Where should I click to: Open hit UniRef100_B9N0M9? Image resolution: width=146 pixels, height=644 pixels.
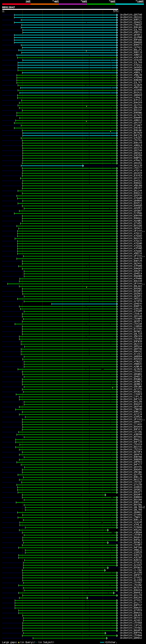[x=131, y=80]
